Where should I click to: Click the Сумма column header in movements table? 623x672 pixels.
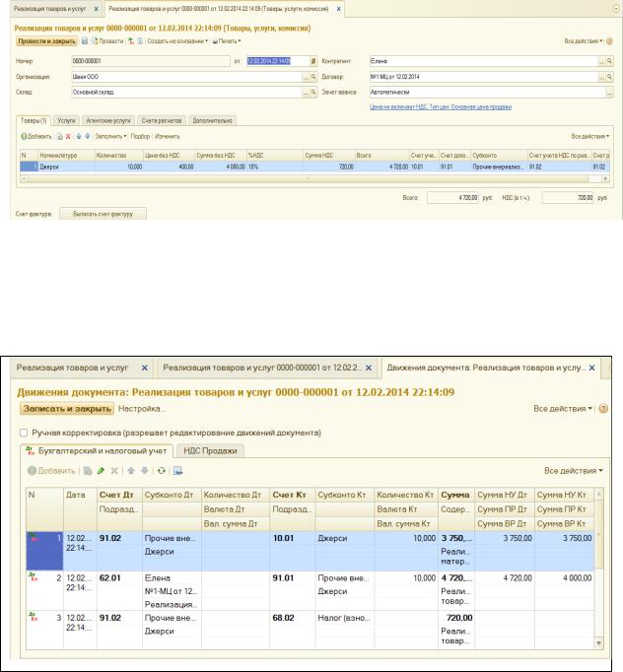(x=455, y=495)
